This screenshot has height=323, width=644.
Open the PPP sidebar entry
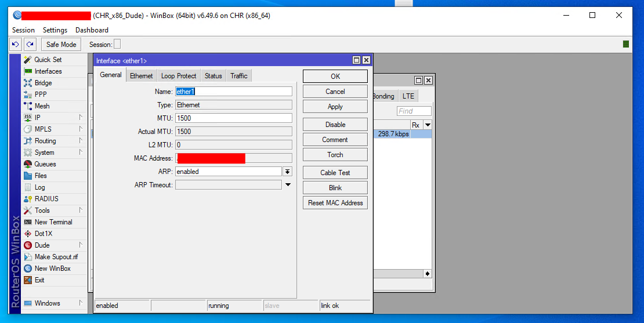coord(54,95)
